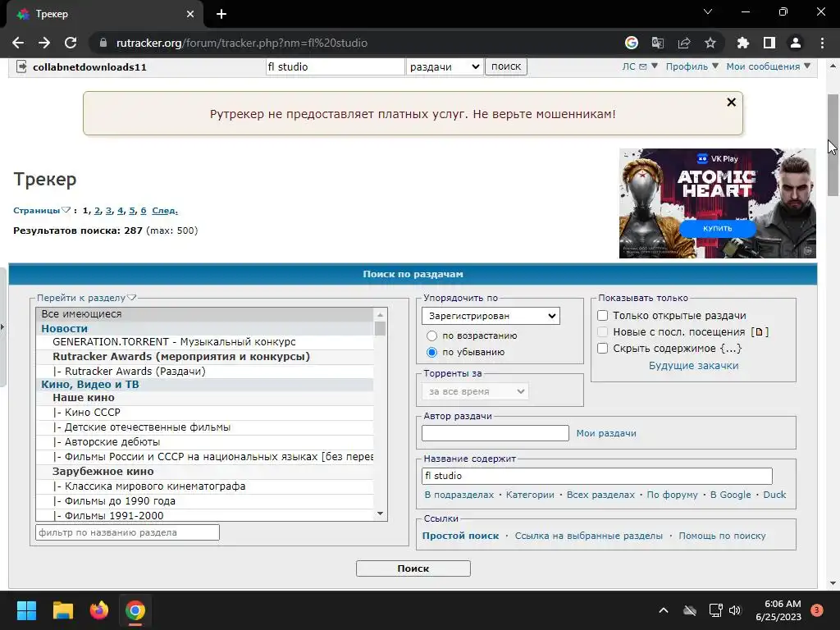This screenshot has width=840, height=630.
Task: Click the top поиск button
Action: 506,66
